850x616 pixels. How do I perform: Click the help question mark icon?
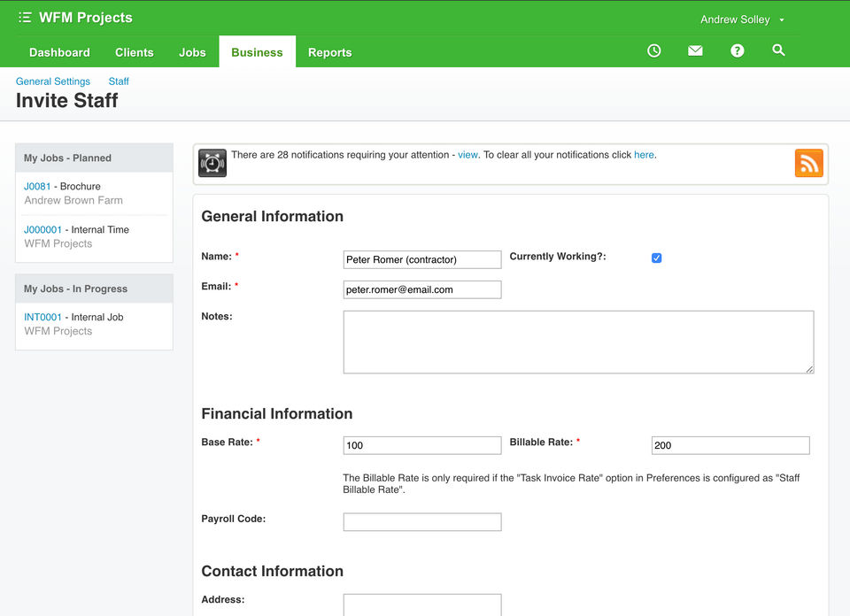(x=737, y=51)
